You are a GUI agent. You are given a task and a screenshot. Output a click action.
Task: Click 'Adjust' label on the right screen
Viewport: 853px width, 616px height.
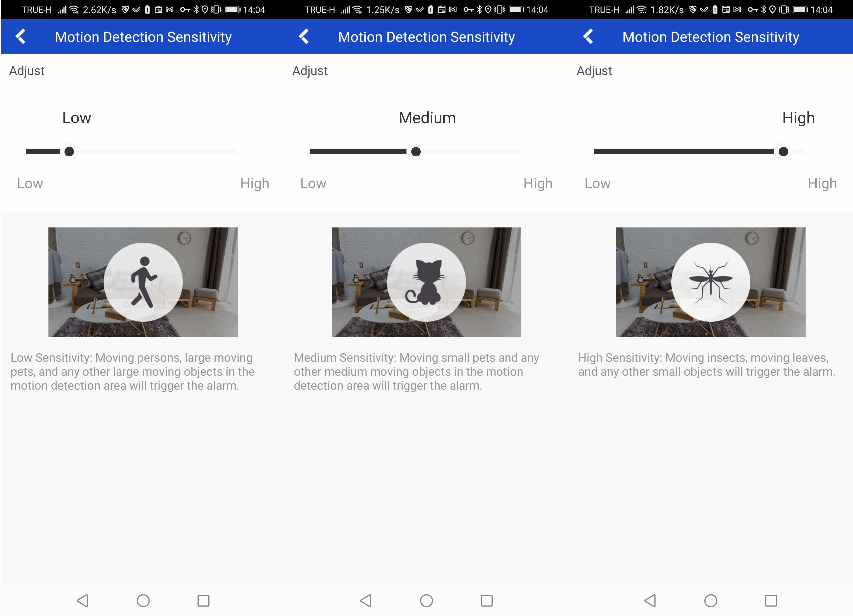click(x=594, y=71)
